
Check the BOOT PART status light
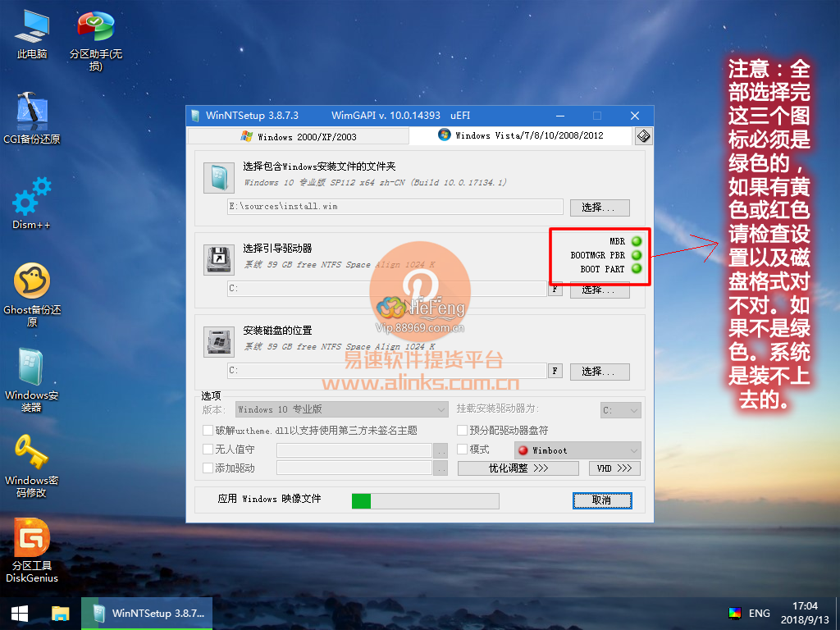[x=637, y=269]
